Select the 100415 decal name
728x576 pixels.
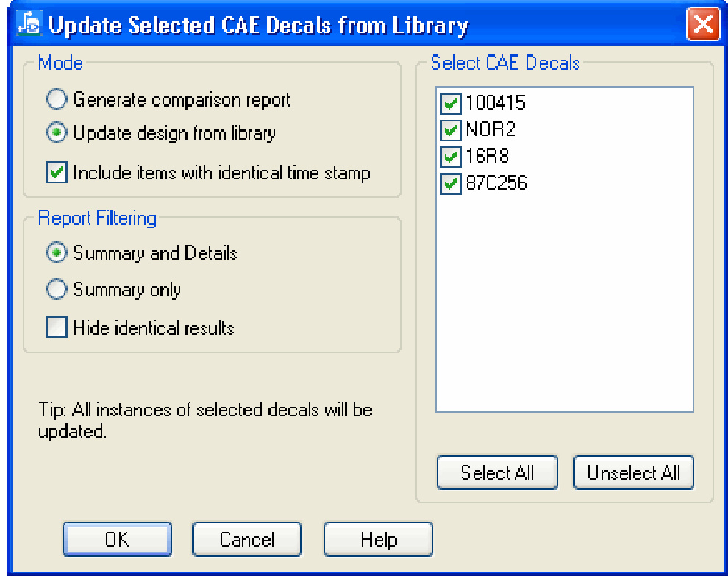point(496,104)
